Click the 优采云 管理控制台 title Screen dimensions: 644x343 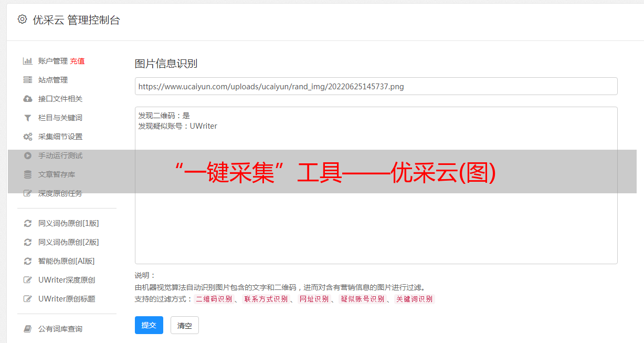pyautogui.click(x=76, y=20)
